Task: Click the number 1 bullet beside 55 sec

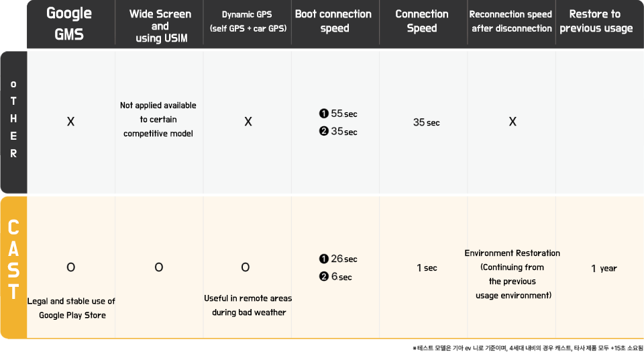Action: [323, 114]
